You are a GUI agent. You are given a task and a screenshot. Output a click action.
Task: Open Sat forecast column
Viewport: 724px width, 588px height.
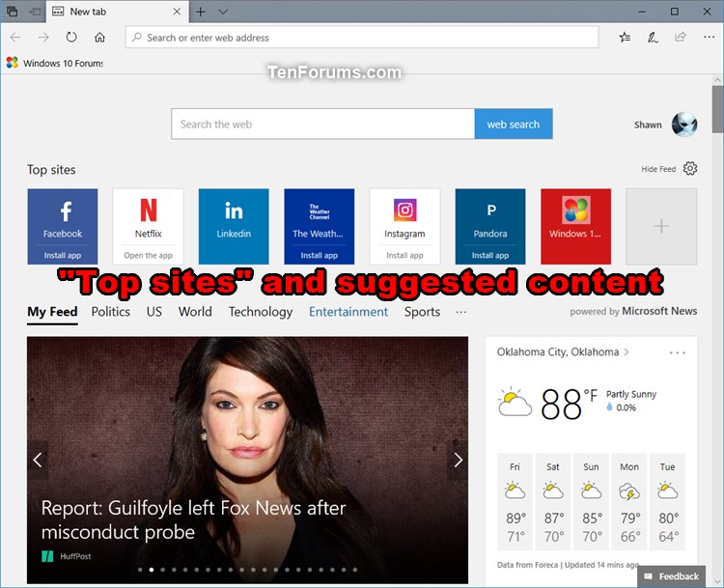553,502
